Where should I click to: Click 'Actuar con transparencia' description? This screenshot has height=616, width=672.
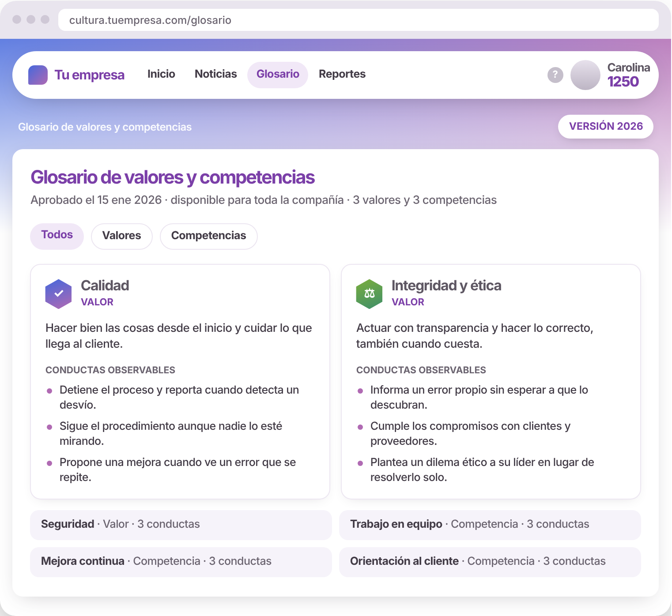(x=475, y=336)
